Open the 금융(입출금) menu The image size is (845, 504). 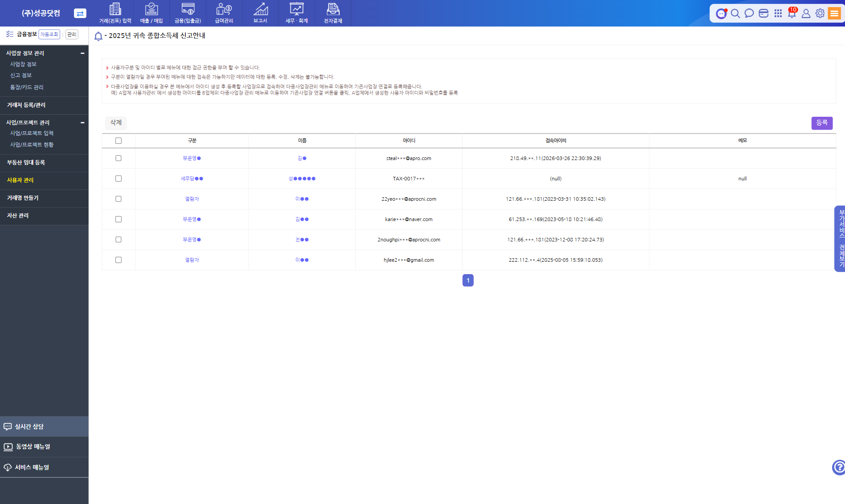tap(188, 13)
